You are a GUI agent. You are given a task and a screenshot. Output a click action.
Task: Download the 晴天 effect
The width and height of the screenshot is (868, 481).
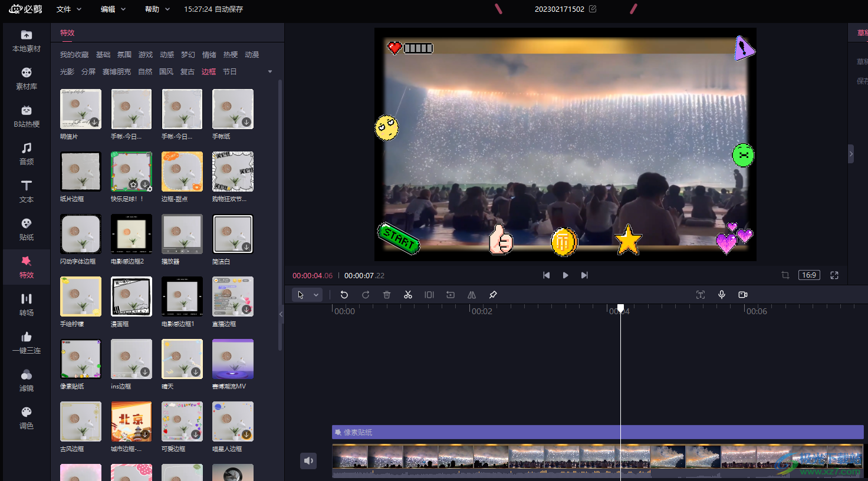196,372
